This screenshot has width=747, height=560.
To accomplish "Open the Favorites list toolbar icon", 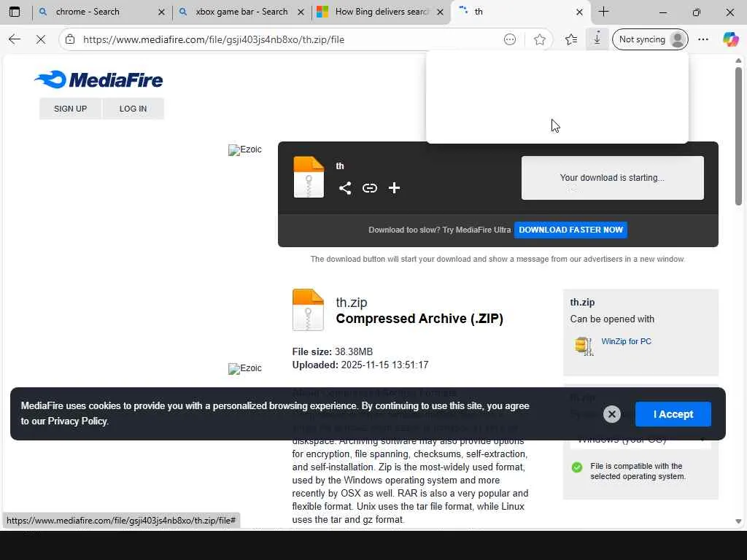I will coord(571,39).
